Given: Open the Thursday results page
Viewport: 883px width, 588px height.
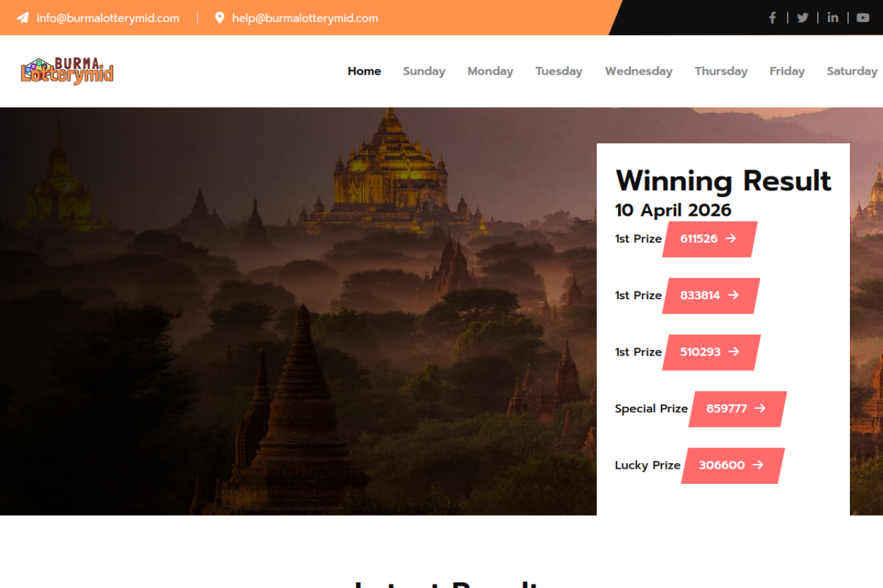Looking at the screenshot, I should (721, 71).
